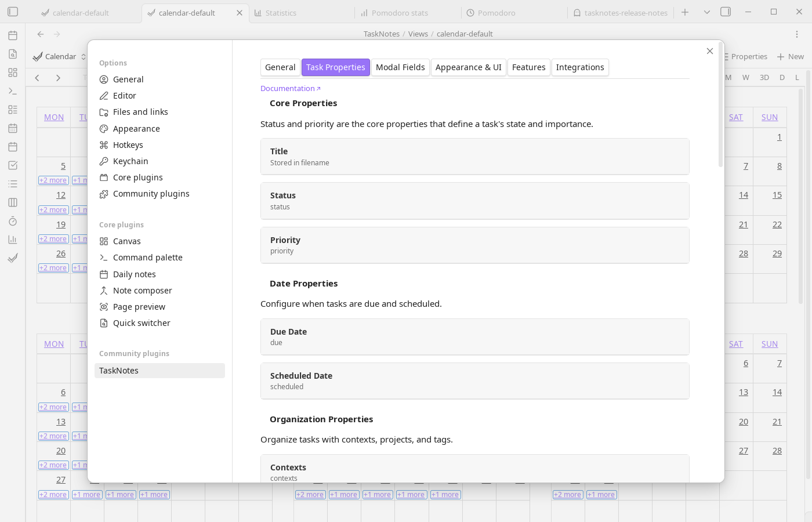Open the grid view icon in the left ribbon

coord(13,72)
